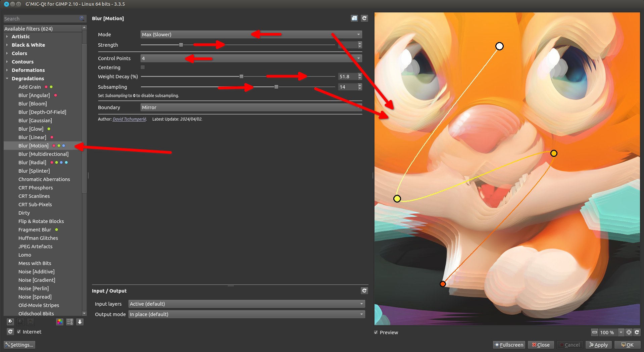Open the Output mode dropdown
This screenshot has width=644, height=352.
point(247,314)
